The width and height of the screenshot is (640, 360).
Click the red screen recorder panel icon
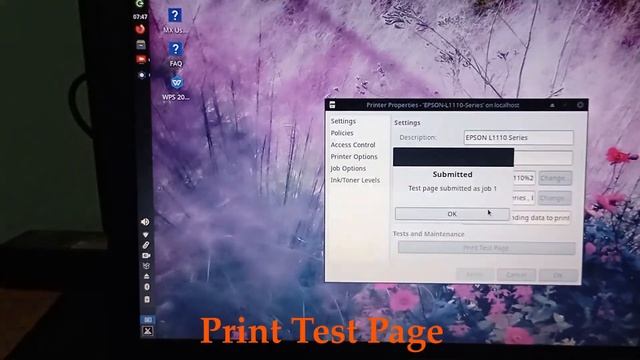tap(141, 60)
